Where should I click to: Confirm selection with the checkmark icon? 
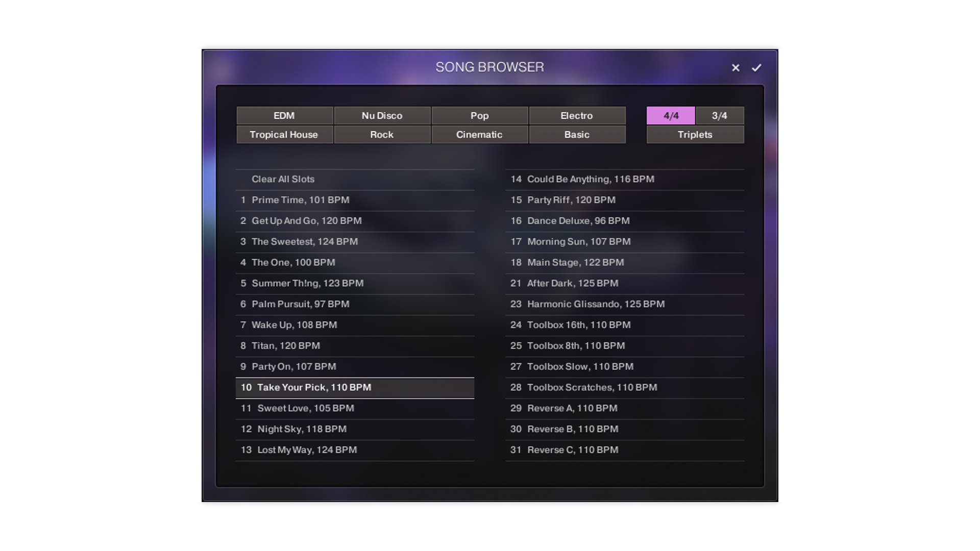point(756,67)
